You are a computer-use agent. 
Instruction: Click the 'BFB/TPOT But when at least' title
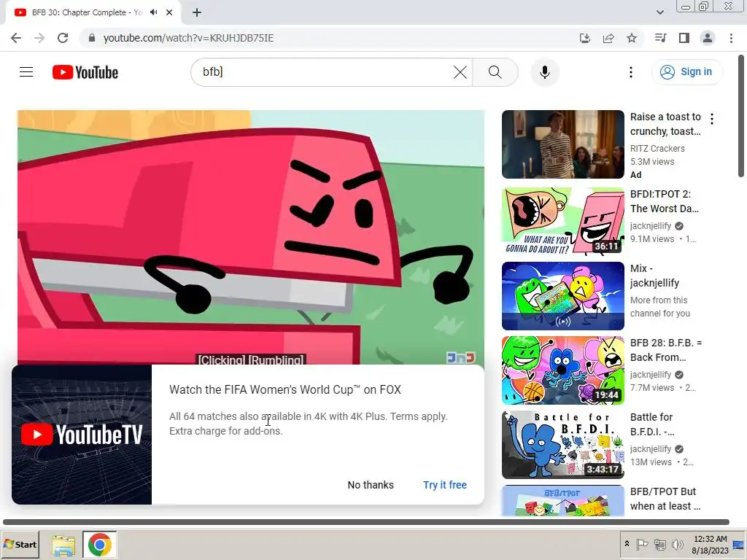(665, 498)
